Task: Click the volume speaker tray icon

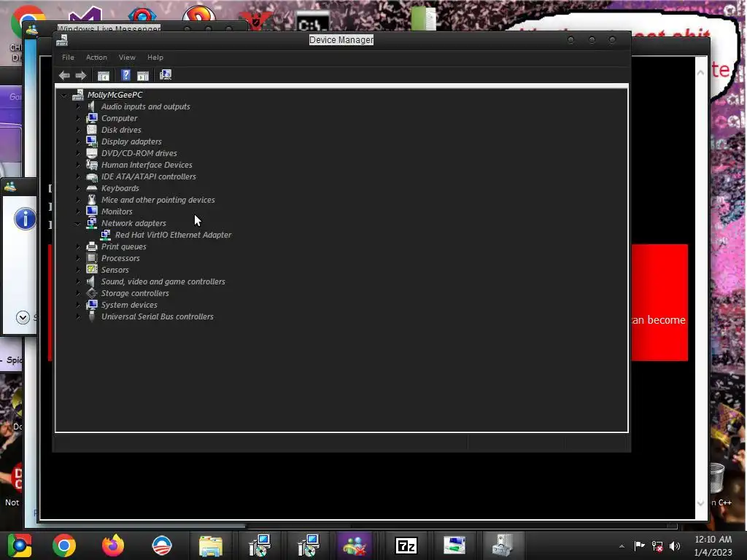Action: coord(675,546)
